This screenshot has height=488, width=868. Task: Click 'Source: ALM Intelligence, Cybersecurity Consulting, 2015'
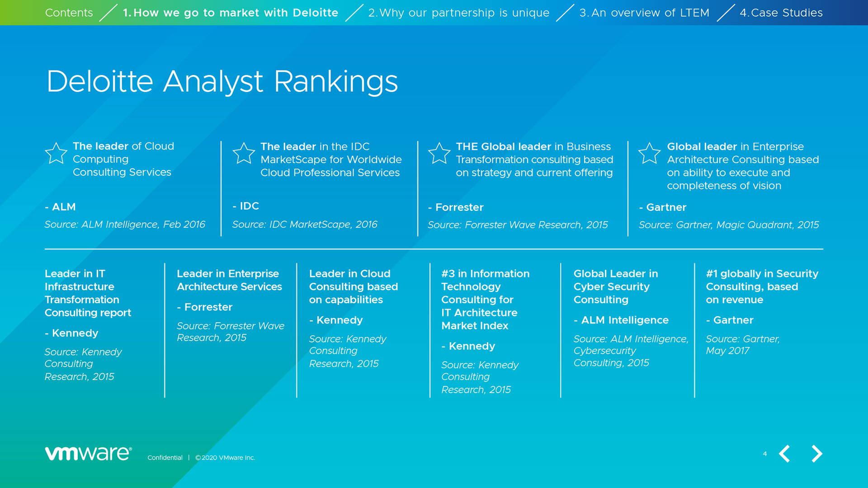(631, 351)
